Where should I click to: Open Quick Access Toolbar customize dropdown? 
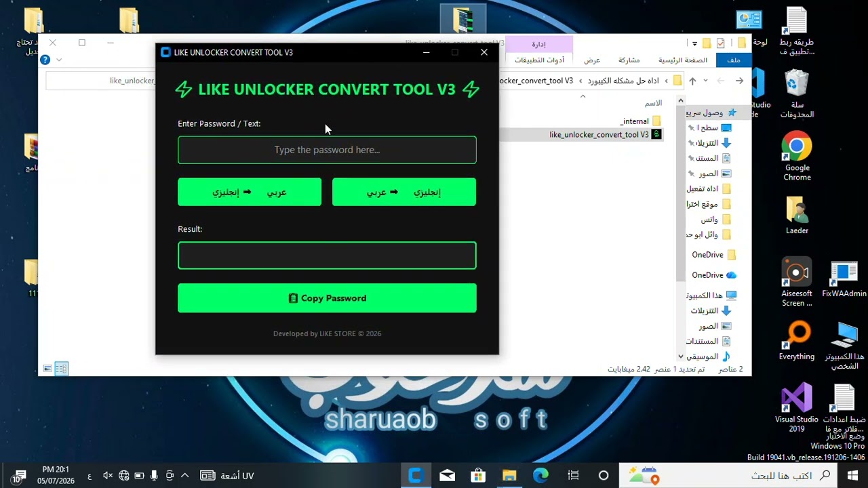(x=694, y=43)
